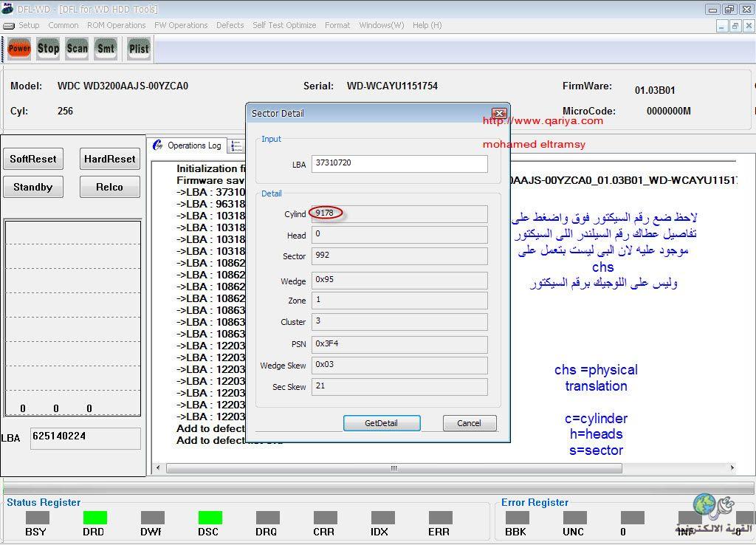Open the Setup menu
The height and width of the screenshot is (545, 756).
(29, 25)
